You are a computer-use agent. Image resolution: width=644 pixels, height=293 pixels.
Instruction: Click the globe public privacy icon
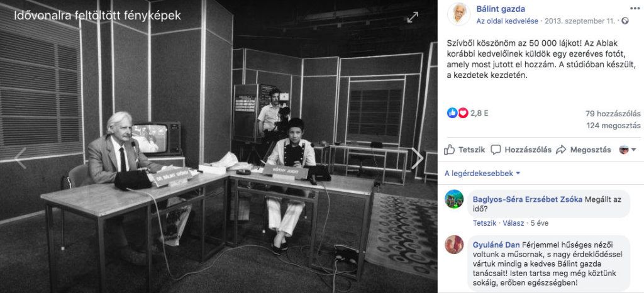[625, 21]
